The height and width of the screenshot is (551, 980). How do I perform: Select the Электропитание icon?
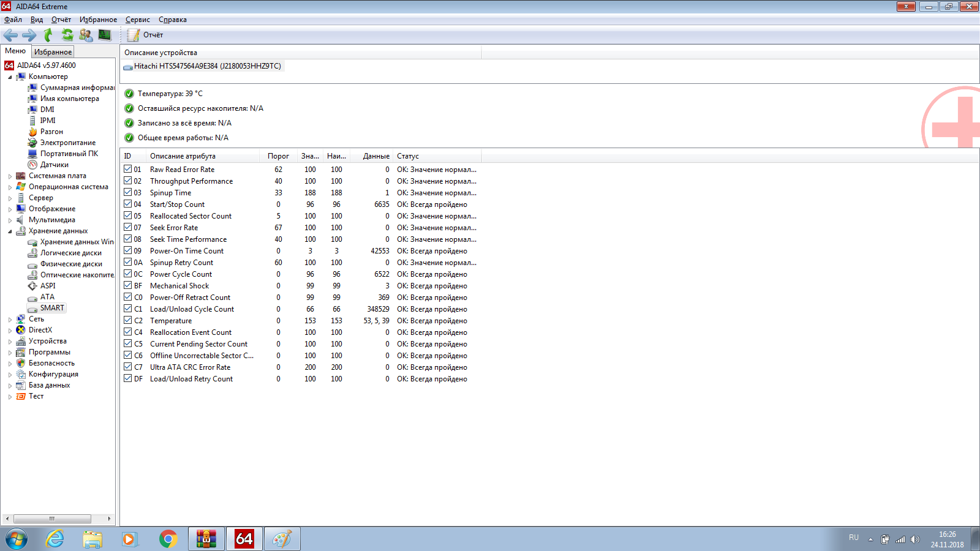[32, 143]
